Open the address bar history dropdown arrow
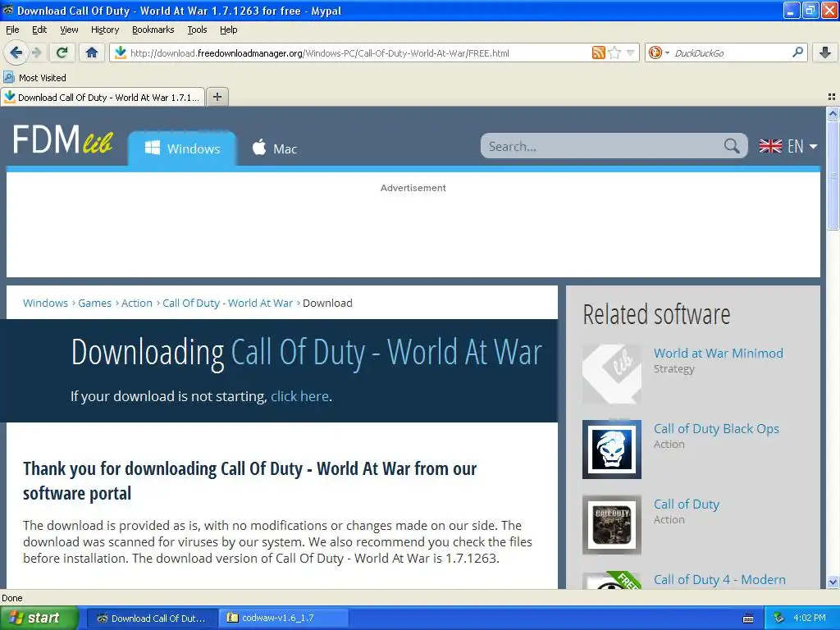840x630 pixels. coord(631,52)
